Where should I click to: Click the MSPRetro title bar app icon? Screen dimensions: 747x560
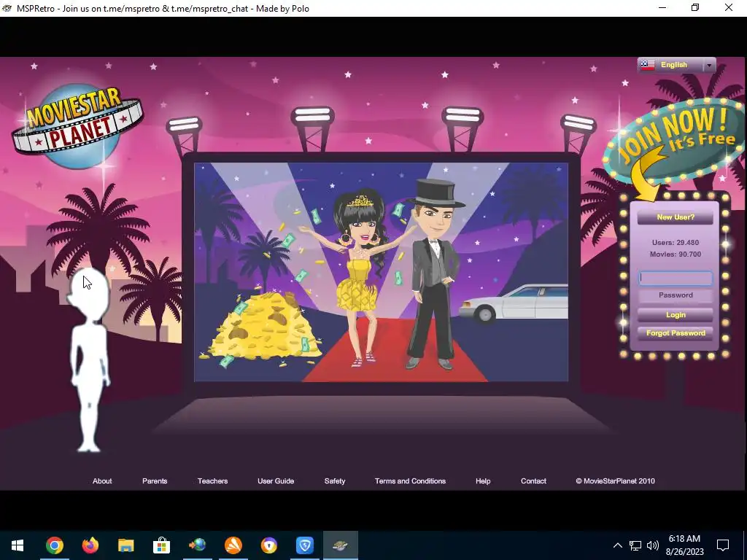[7, 8]
